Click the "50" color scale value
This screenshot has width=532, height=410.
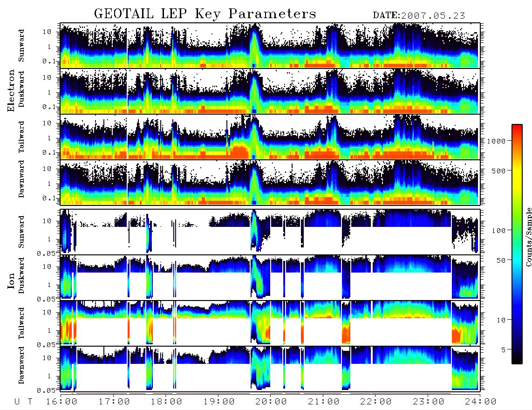click(501, 260)
